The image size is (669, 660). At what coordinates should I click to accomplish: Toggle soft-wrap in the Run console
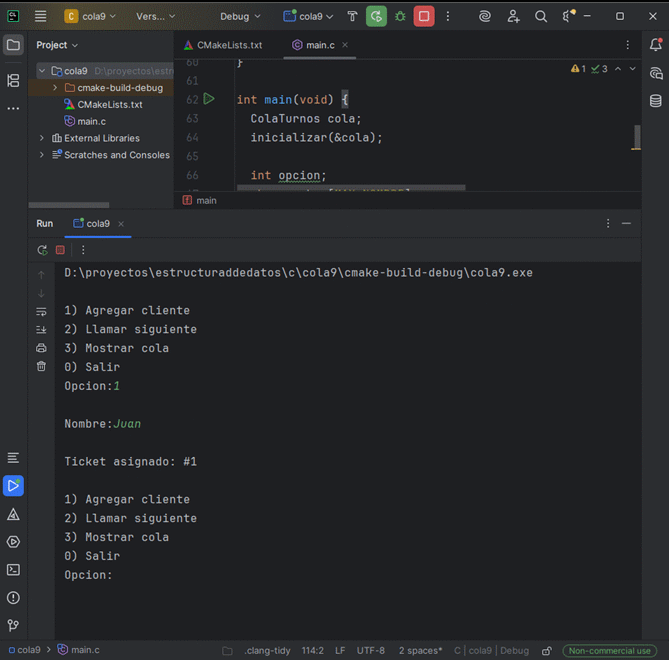41,311
